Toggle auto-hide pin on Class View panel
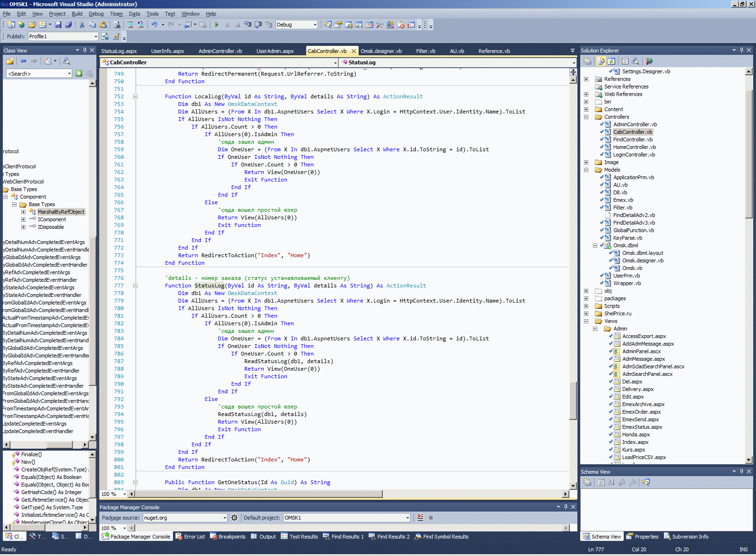 (85, 50)
